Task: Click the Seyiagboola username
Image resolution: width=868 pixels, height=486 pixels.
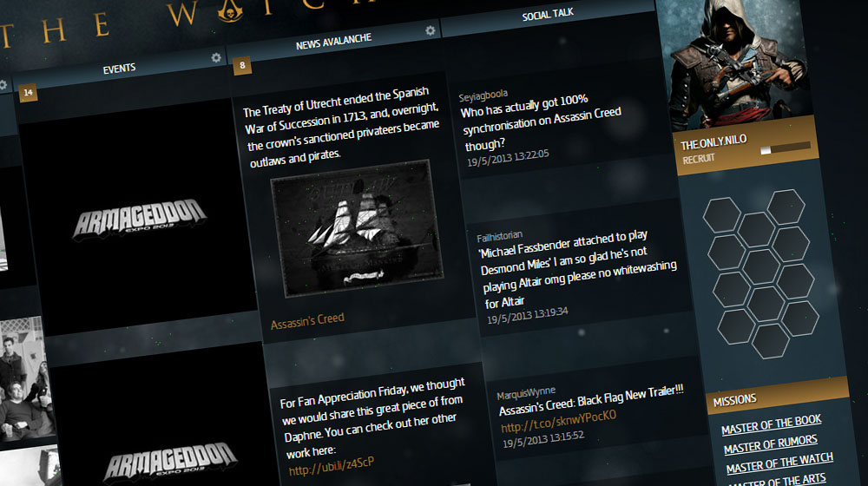Action: (483, 95)
